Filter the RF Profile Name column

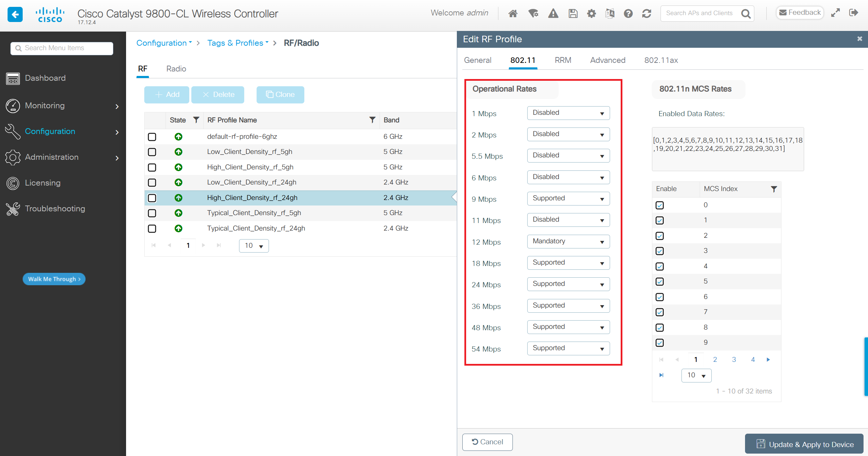point(372,120)
